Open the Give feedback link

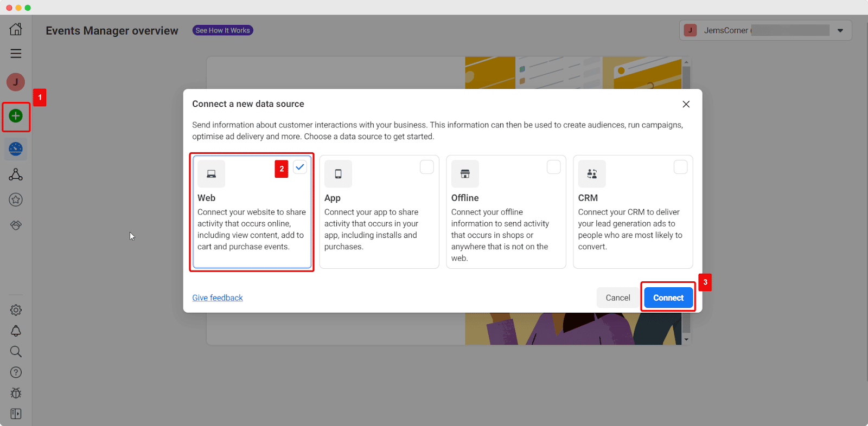[x=218, y=298]
